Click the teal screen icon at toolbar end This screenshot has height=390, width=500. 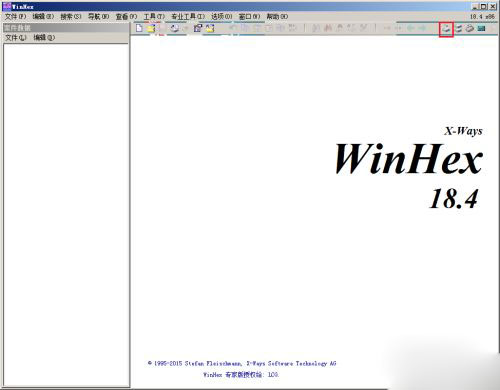click(x=481, y=29)
